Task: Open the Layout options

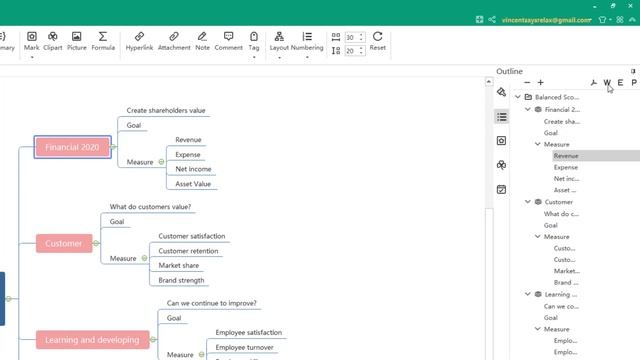Action: pos(279,41)
